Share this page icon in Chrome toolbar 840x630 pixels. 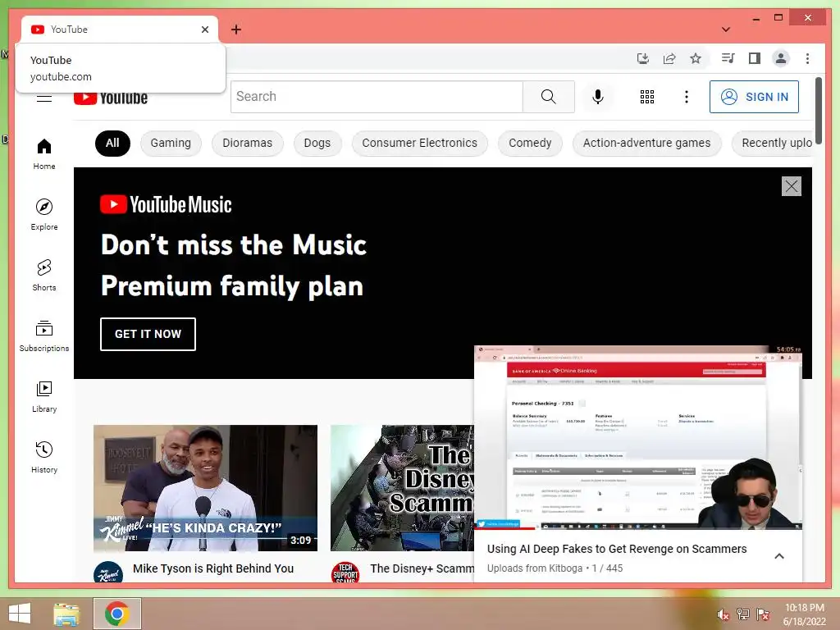(x=669, y=58)
